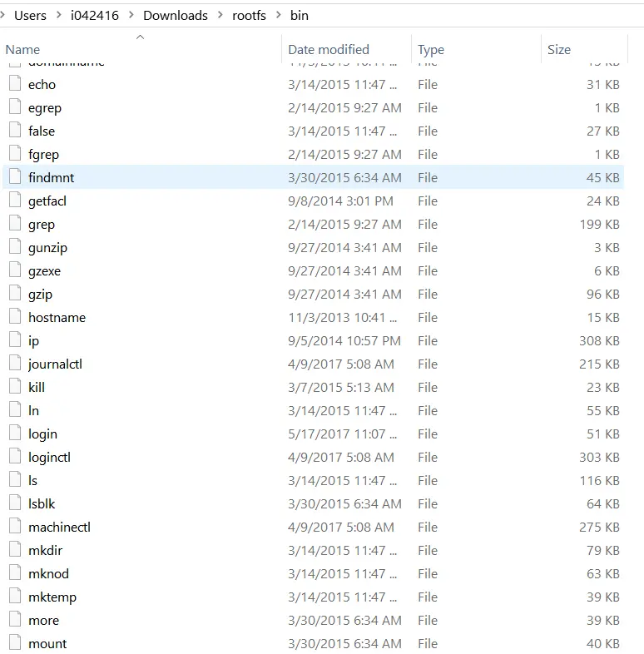Click the 215 KB size value
Viewport: 644px width, 654px height.
pos(599,364)
